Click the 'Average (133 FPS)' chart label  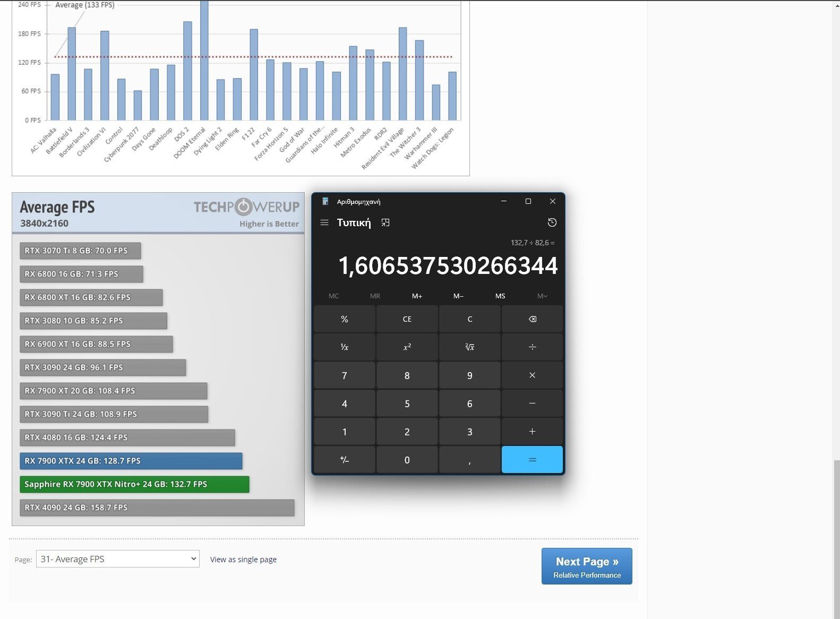point(85,5)
